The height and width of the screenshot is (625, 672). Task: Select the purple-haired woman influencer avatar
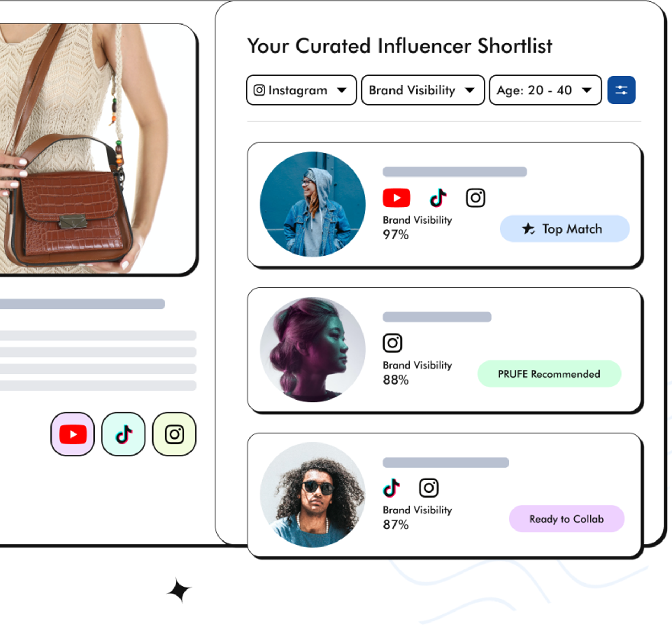coord(313,349)
